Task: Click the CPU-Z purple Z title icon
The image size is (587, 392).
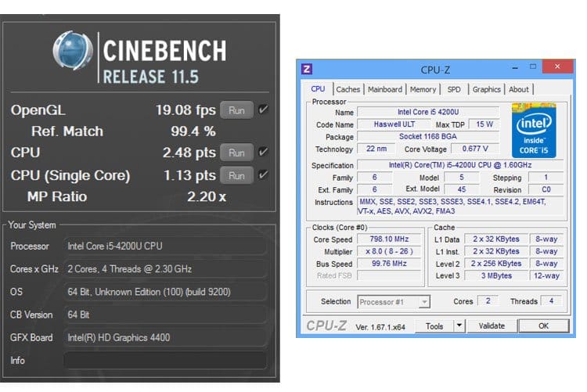Action: pyautogui.click(x=308, y=70)
